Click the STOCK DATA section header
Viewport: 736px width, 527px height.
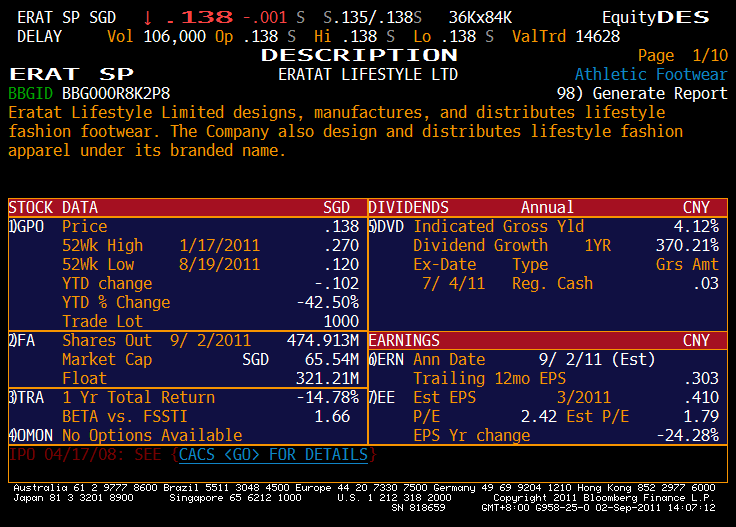click(x=53, y=207)
